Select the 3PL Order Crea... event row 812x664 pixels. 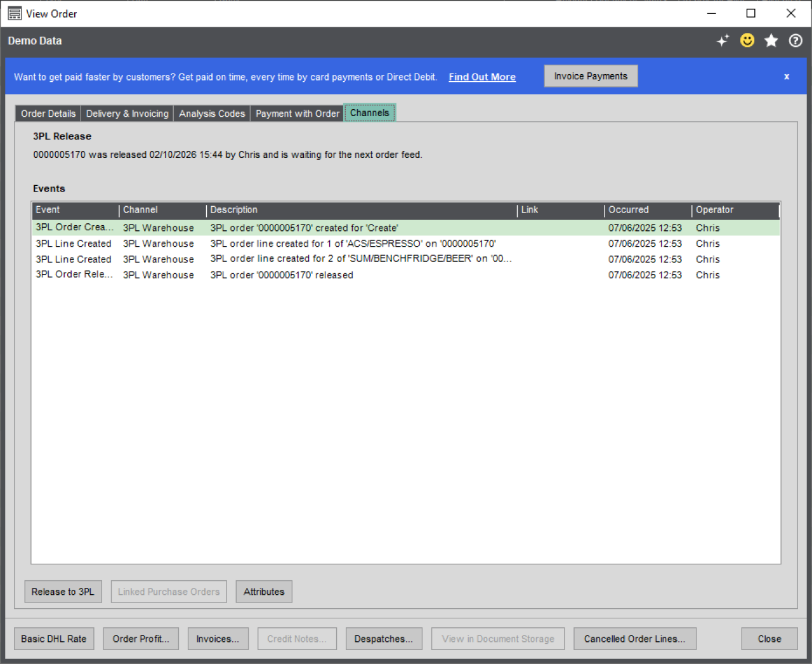(x=406, y=228)
